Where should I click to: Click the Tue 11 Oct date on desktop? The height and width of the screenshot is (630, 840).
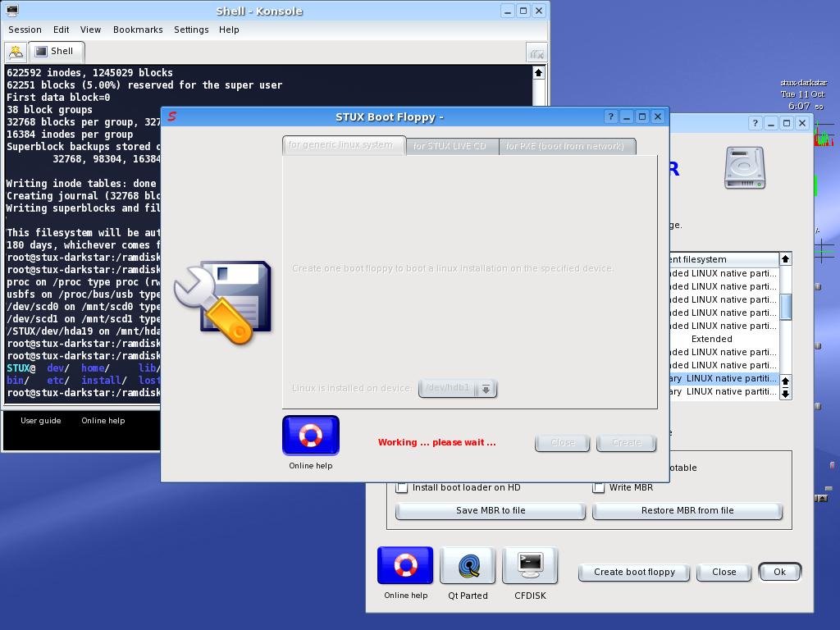click(802, 94)
